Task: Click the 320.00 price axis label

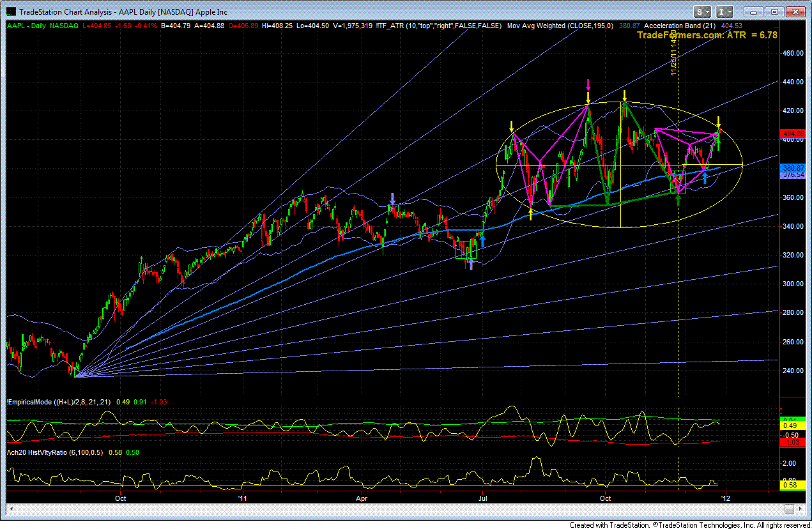Action: [x=793, y=255]
